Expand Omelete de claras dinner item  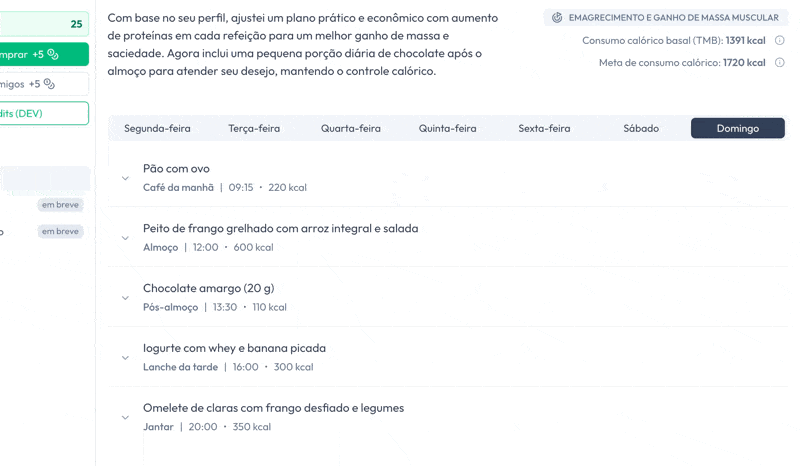[125, 418]
